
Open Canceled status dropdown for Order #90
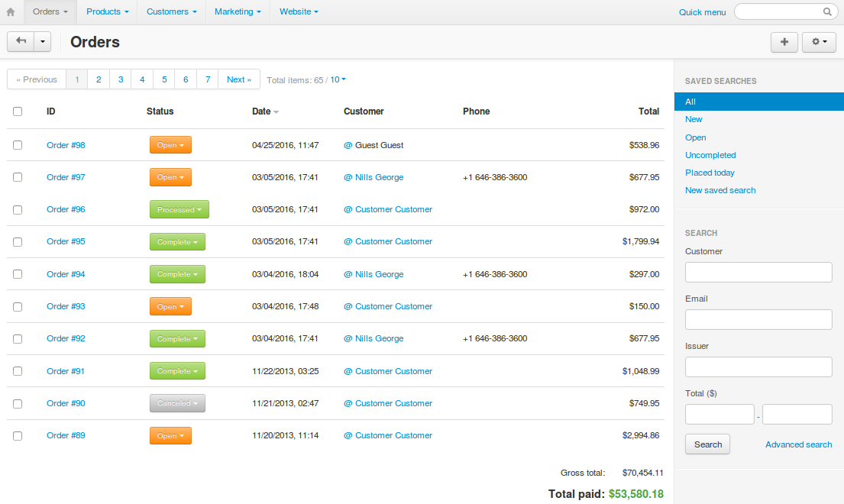coord(177,403)
